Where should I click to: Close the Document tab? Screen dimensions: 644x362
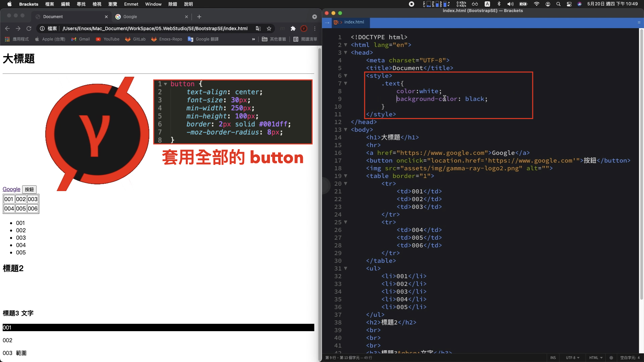coord(106,17)
